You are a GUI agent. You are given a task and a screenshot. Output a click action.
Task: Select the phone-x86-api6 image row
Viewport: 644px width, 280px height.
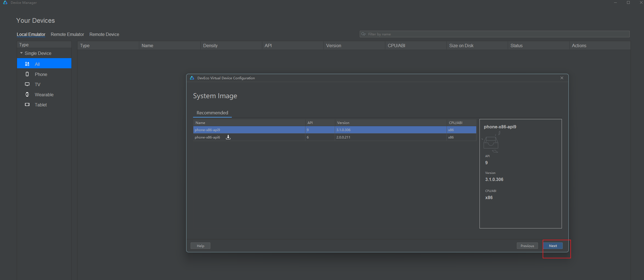tap(335, 137)
